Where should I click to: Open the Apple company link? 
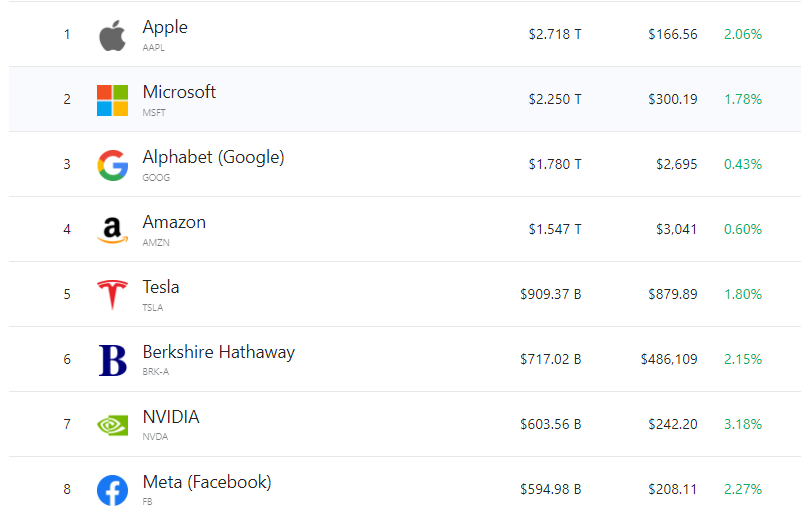point(165,27)
